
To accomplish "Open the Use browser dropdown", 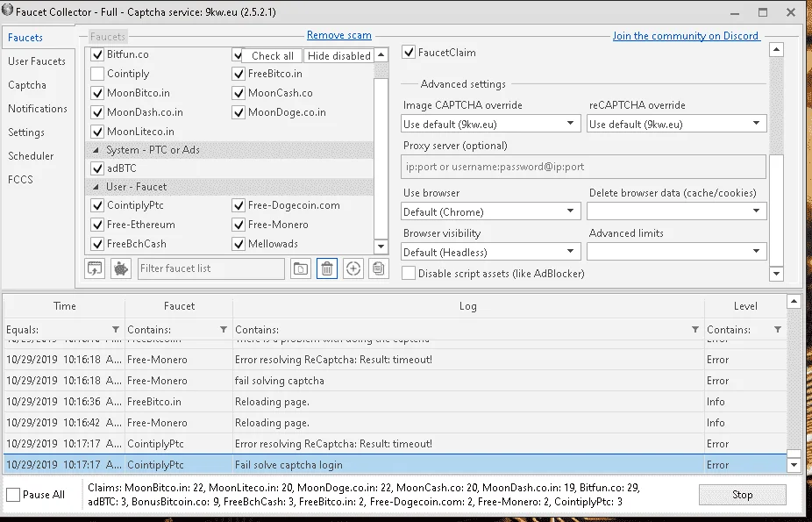I will tap(490, 211).
